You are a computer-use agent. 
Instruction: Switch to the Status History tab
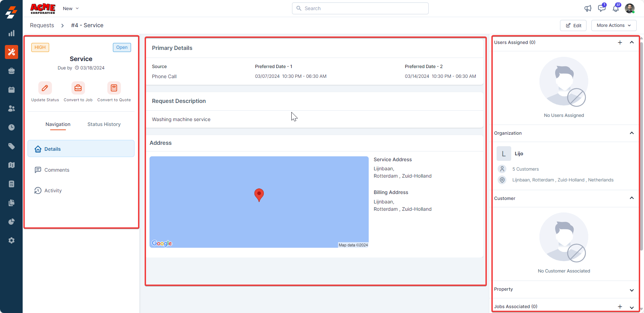pos(104,124)
